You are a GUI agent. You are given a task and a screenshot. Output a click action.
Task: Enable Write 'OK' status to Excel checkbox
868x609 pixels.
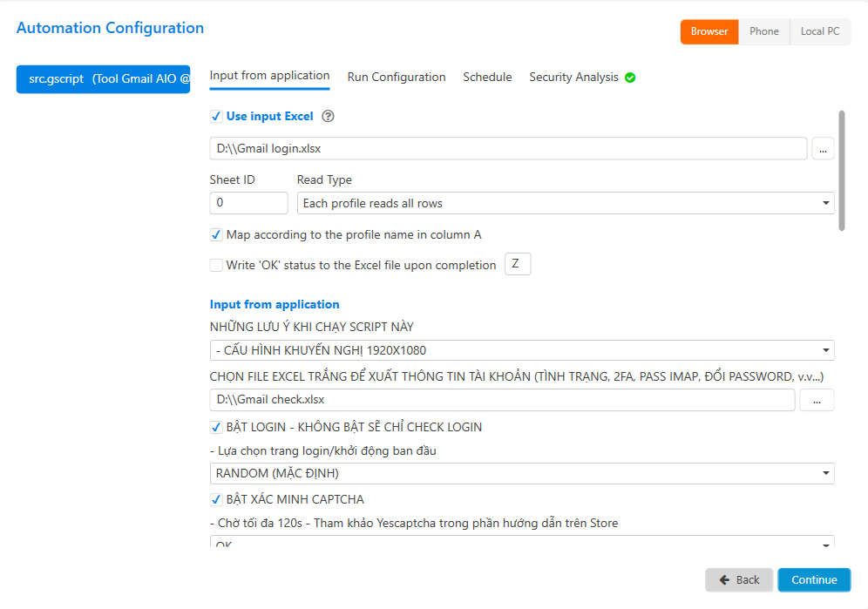(216, 265)
